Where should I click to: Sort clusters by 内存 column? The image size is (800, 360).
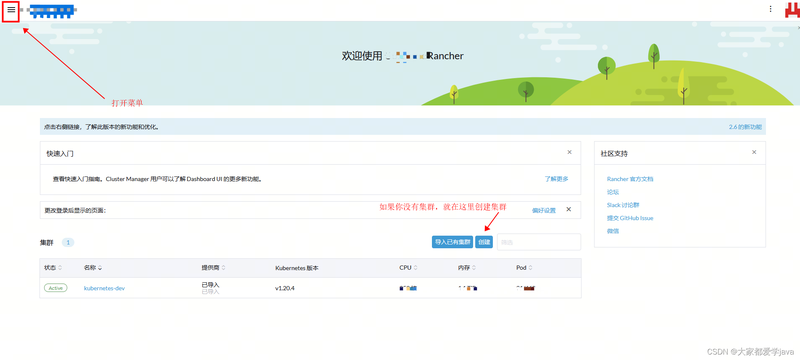(467, 268)
